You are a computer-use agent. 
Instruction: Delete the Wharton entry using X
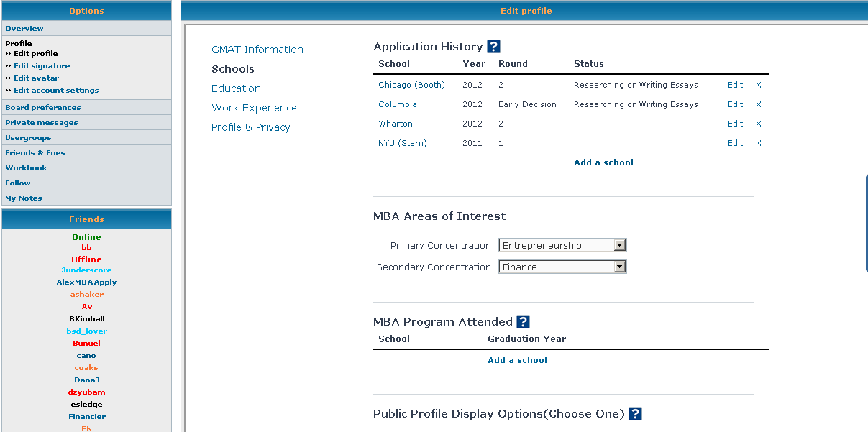tap(758, 124)
